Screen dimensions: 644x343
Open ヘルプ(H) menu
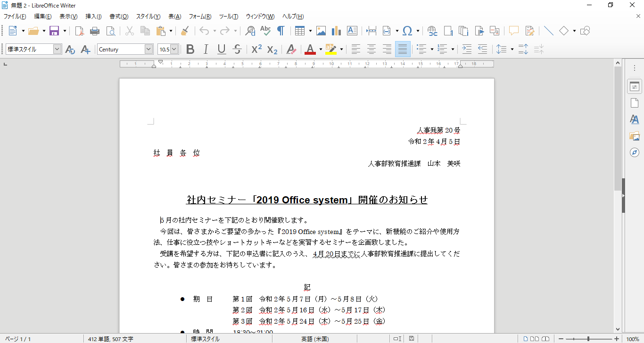pos(293,17)
